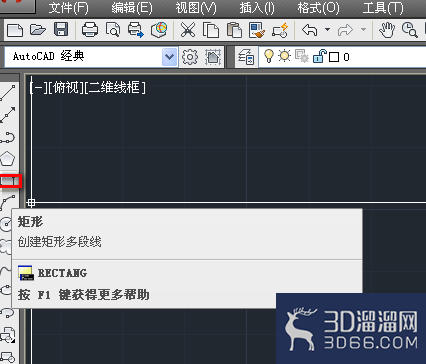Open the 文件(F) menu

(68, 8)
